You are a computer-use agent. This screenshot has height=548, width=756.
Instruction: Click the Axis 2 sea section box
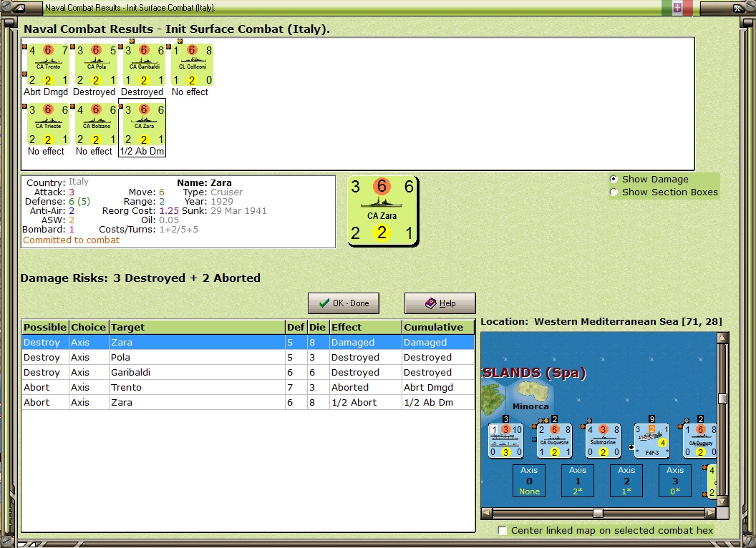pyautogui.click(x=626, y=481)
